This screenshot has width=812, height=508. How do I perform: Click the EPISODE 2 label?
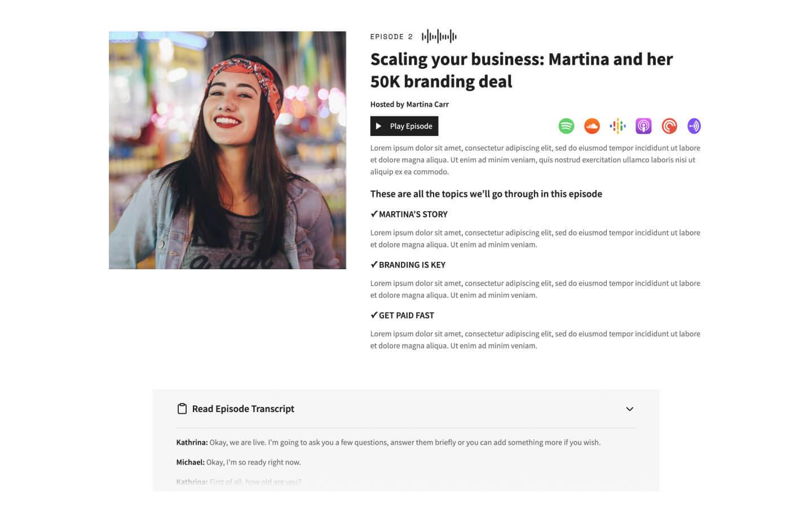(391, 36)
